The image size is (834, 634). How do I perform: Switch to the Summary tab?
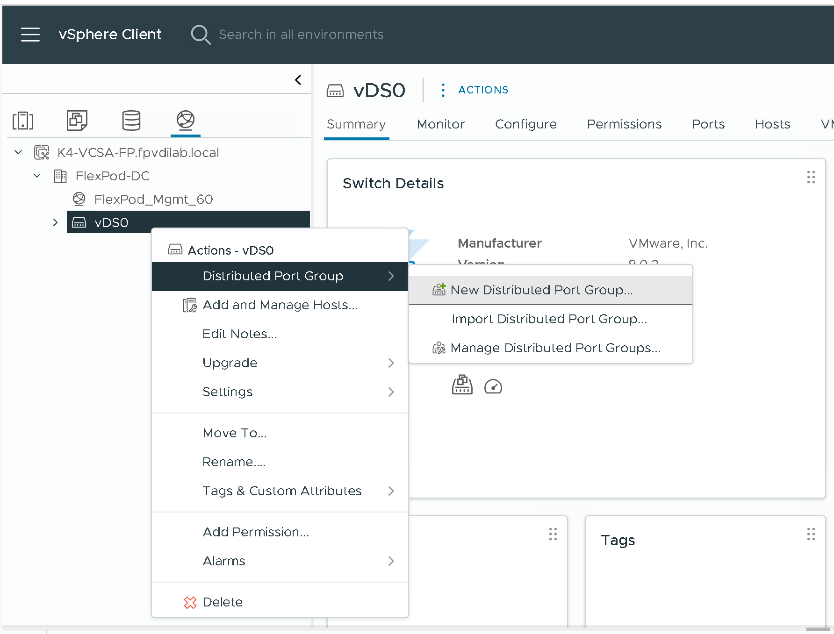pyautogui.click(x=356, y=124)
